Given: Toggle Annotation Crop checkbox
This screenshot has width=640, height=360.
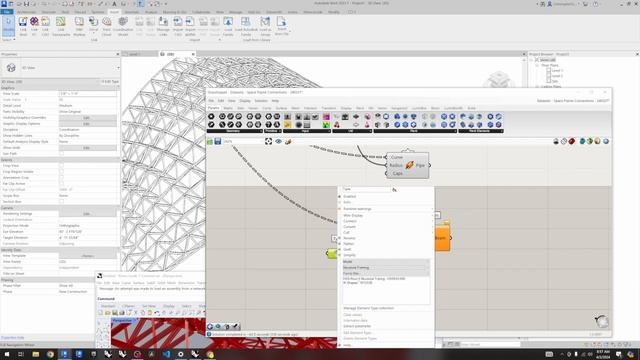Looking at the screenshot, I should tap(61, 178).
